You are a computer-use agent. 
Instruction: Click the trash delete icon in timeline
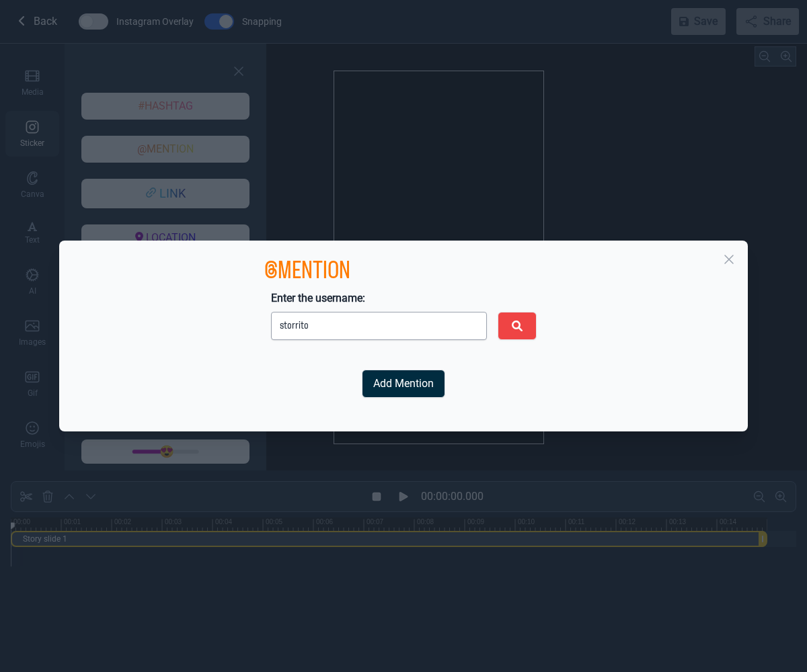pyautogui.click(x=48, y=497)
